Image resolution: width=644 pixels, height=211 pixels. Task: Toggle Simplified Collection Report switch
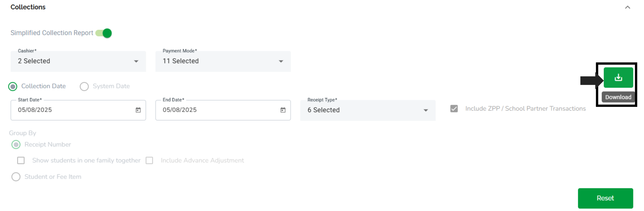(104, 33)
